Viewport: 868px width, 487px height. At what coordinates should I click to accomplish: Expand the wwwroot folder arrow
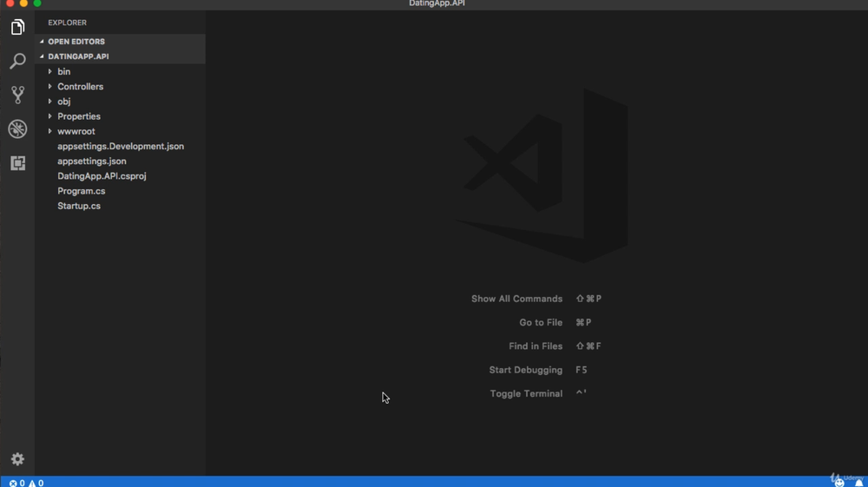coord(49,131)
